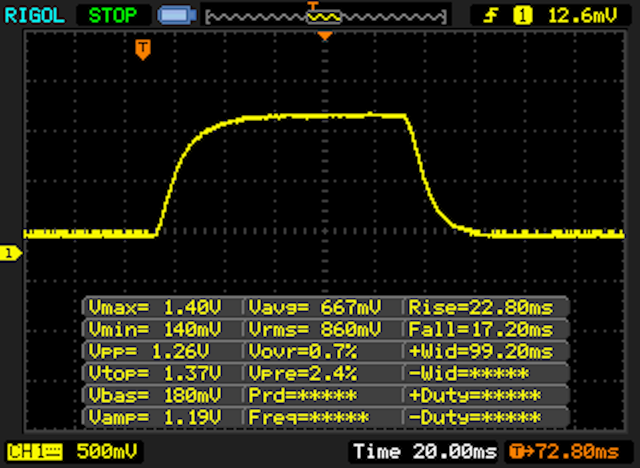Image resolution: width=640 pixels, height=468 pixels.
Task: Click the waveform memory overview bar
Action: click(x=324, y=16)
